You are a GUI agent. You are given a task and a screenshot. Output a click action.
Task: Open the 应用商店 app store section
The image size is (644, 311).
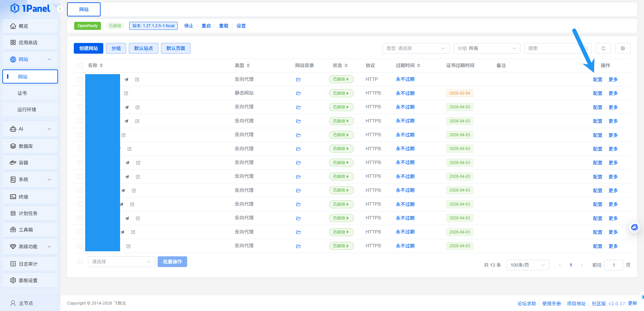pyautogui.click(x=30, y=42)
